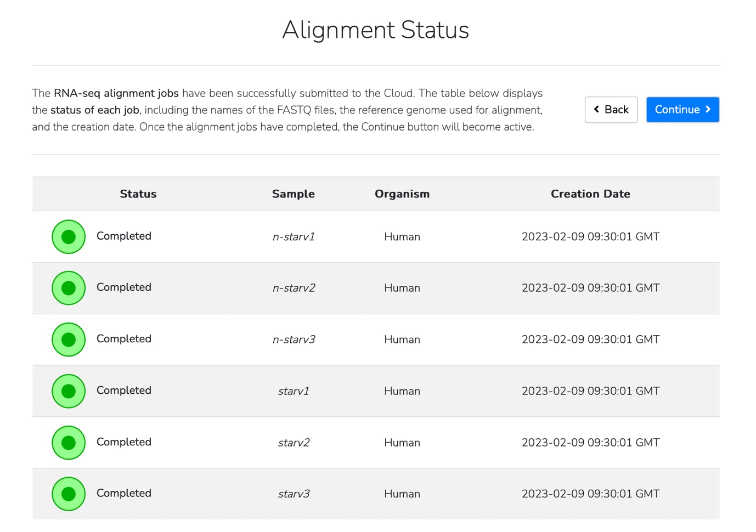Viewport: 756px width, 532px height.
Task: Select the starv2 sample name
Action: (x=294, y=443)
